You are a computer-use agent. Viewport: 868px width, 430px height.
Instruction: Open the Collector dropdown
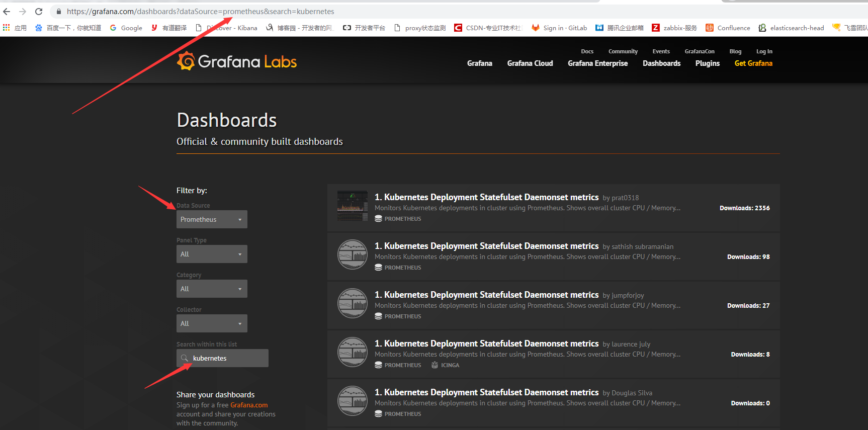coord(212,323)
